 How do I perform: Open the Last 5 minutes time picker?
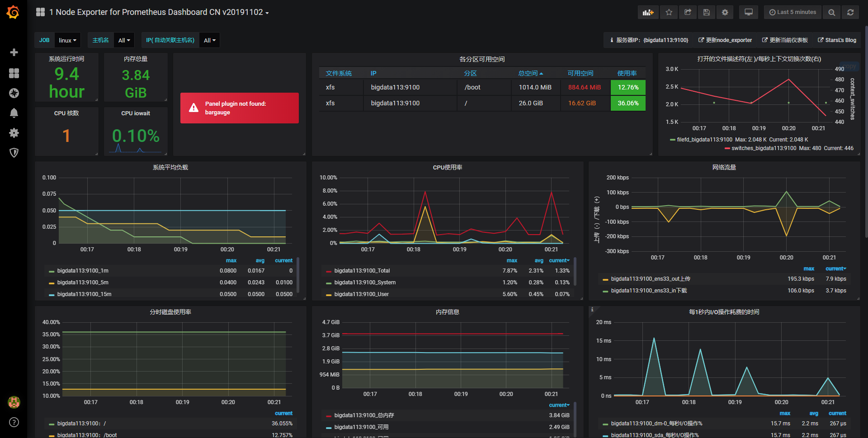(793, 12)
